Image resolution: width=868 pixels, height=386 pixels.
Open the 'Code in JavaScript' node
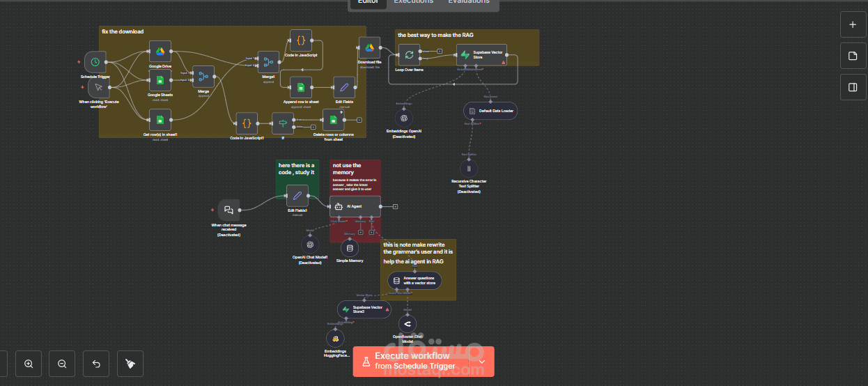301,41
